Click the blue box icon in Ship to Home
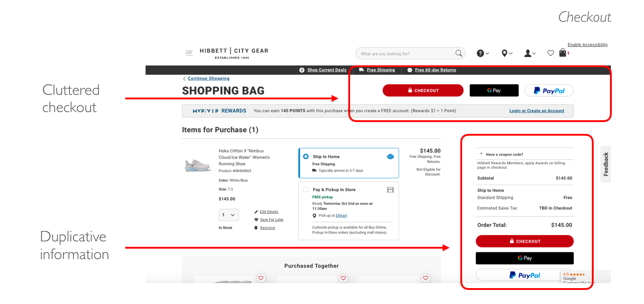The width and height of the screenshot is (644, 304). (x=390, y=157)
